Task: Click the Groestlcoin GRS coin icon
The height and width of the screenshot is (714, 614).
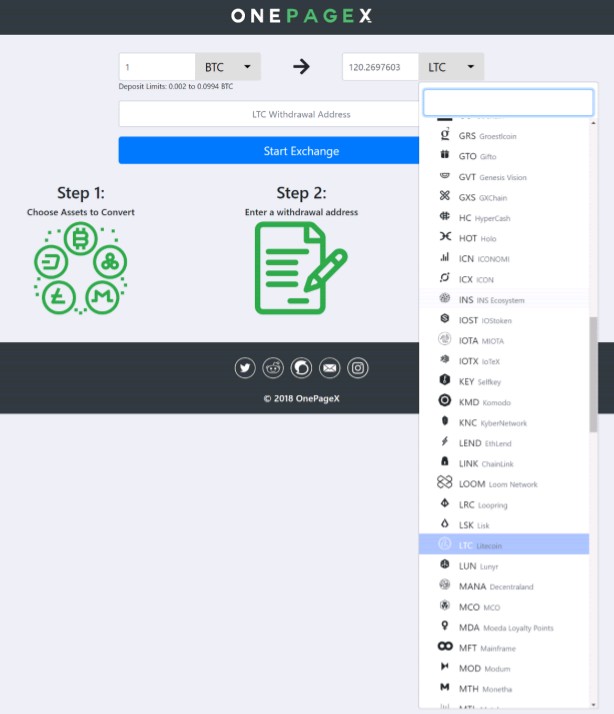Action: click(445, 135)
